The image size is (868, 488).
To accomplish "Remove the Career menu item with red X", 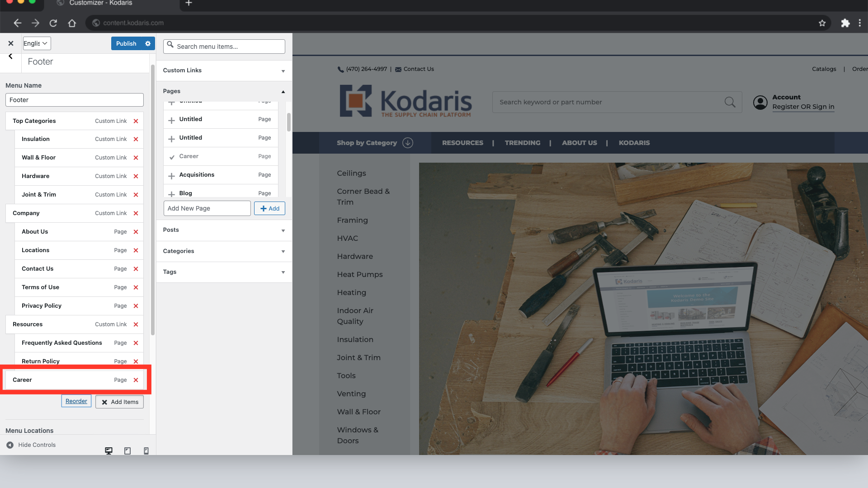I will (x=136, y=380).
